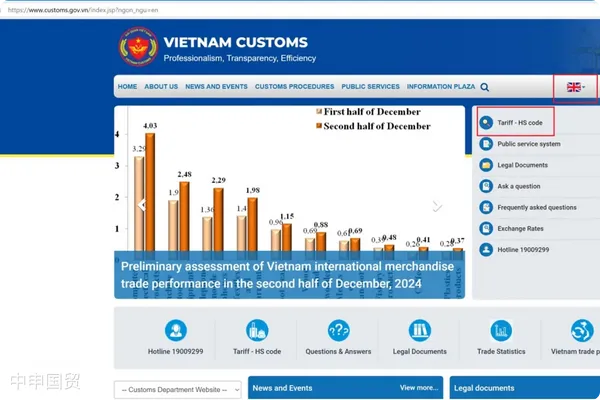Select Ask a question in sidebar
Image resolution: width=600 pixels, height=400 pixels.
pyautogui.click(x=518, y=186)
